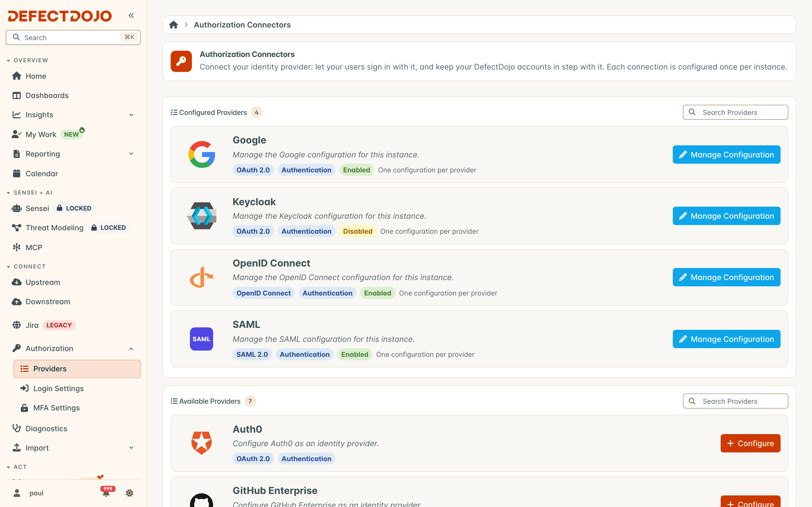Click the OpenID Connect logo icon
The width and height of the screenshot is (812, 507).
click(202, 277)
